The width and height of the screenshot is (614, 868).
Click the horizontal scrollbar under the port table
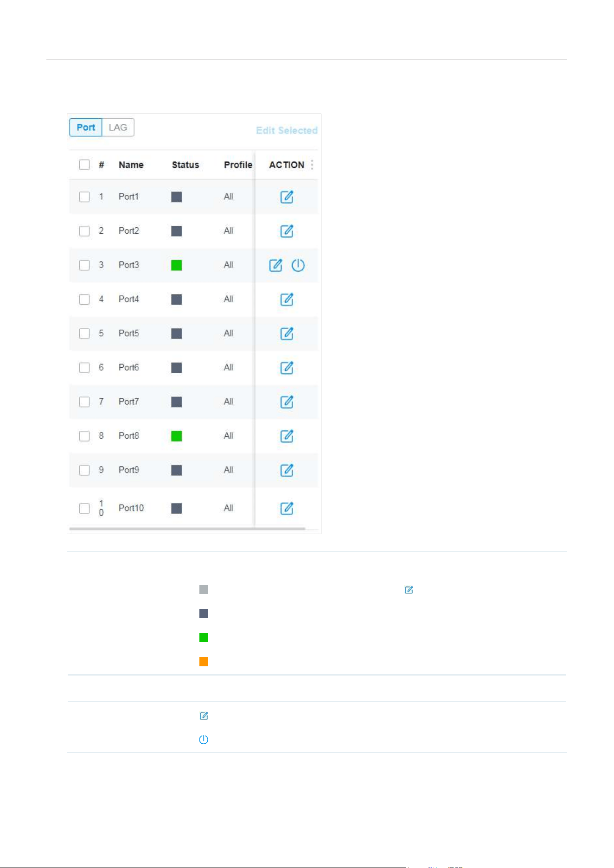click(187, 529)
